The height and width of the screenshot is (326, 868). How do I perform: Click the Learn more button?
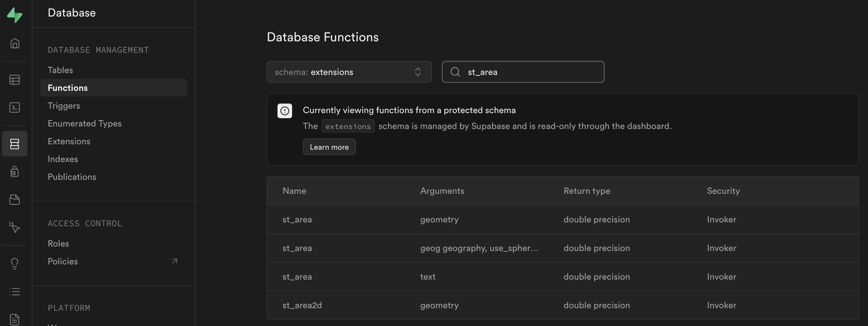pyautogui.click(x=329, y=147)
